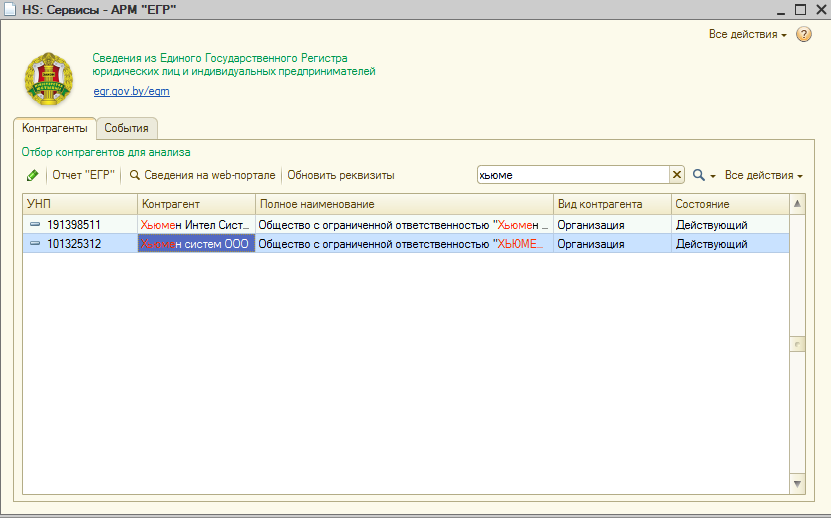This screenshot has height=518, width=831.
Task: Switch to the "События" tab
Action: click(x=127, y=128)
